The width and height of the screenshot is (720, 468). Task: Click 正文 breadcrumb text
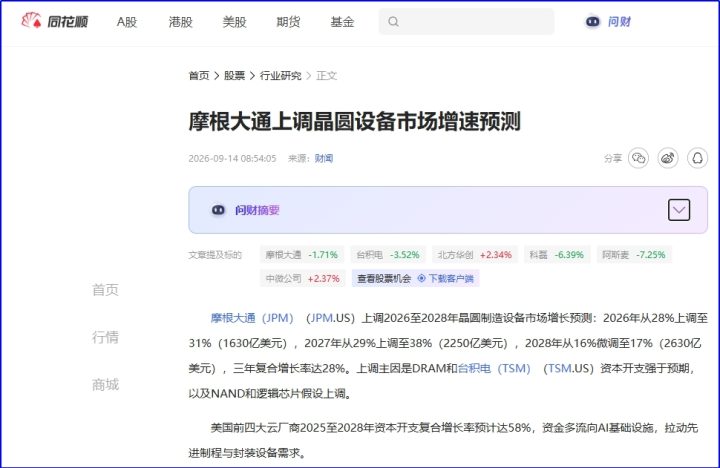(x=326, y=75)
